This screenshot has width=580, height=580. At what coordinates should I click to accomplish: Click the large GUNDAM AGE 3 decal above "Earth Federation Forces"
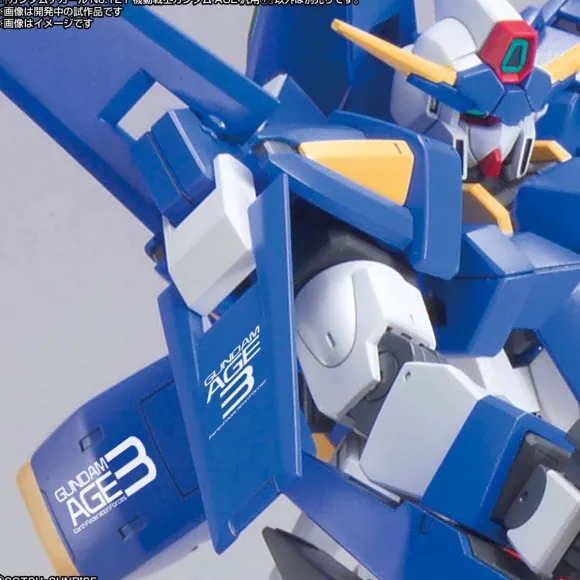[105, 481]
